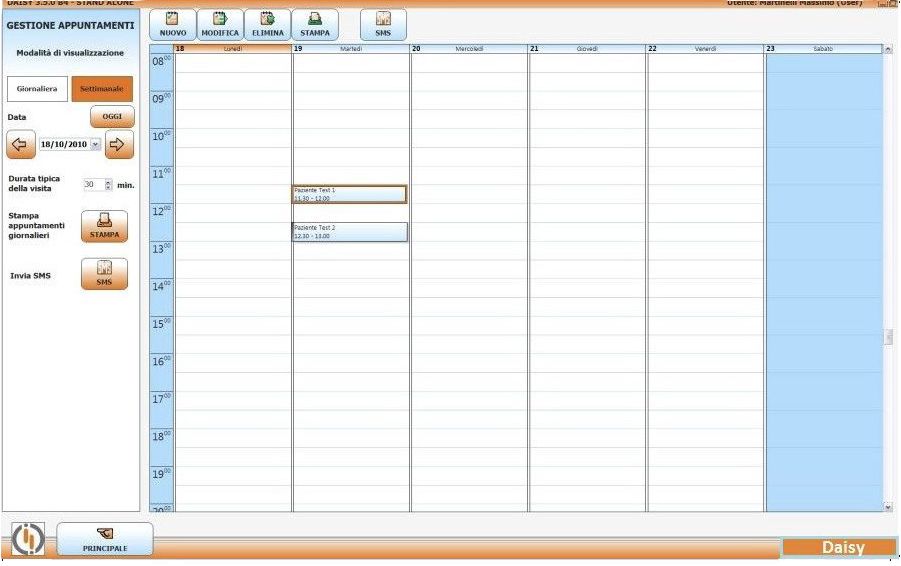Select the Sabato 23 day header
Screen dimensions: 901x566
click(x=823, y=48)
